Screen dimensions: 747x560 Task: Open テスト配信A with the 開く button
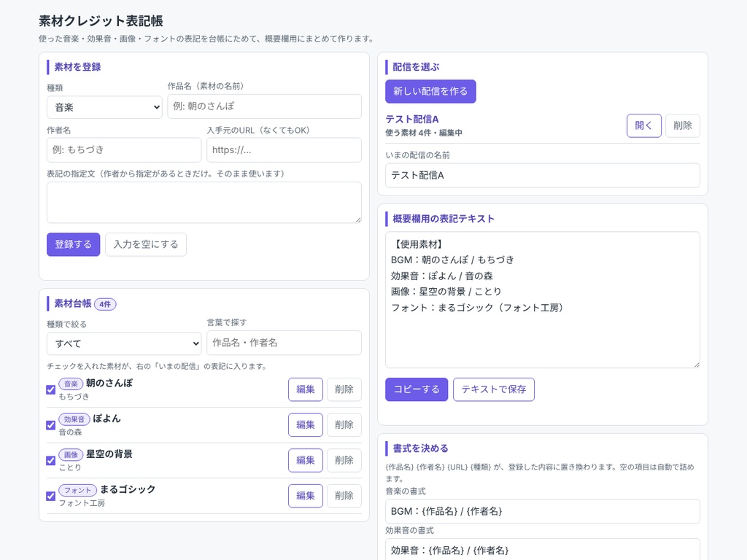(643, 125)
